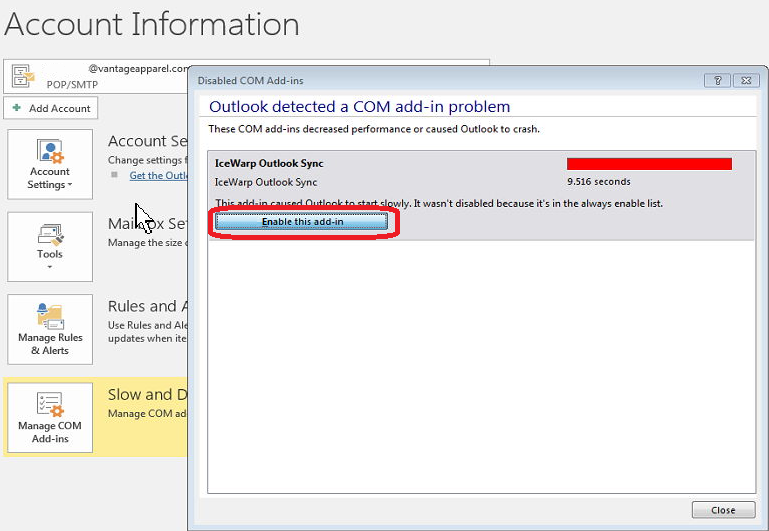The image size is (769, 531).
Task: Click the Account Settings section heading
Action: tap(148, 141)
